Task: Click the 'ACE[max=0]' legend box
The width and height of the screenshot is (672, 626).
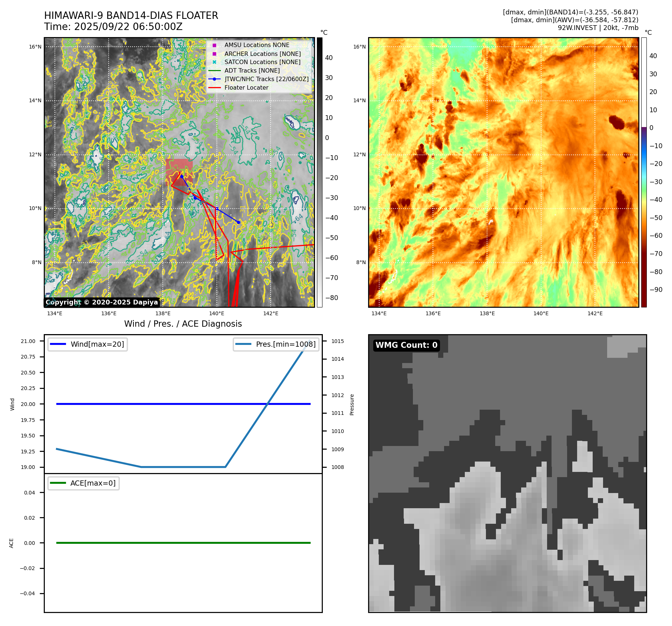Action: tap(83, 483)
